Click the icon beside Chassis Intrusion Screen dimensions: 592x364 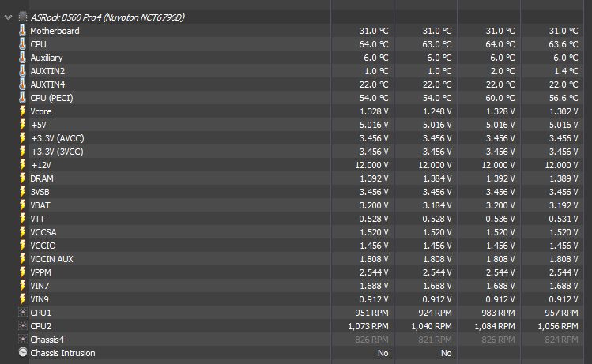click(23, 352)
